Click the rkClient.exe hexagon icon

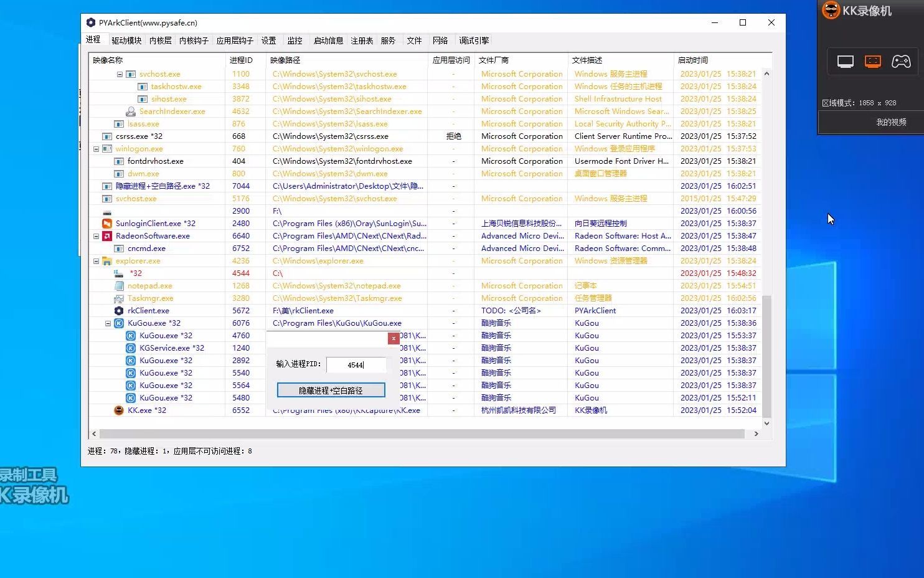pos(119,311)
